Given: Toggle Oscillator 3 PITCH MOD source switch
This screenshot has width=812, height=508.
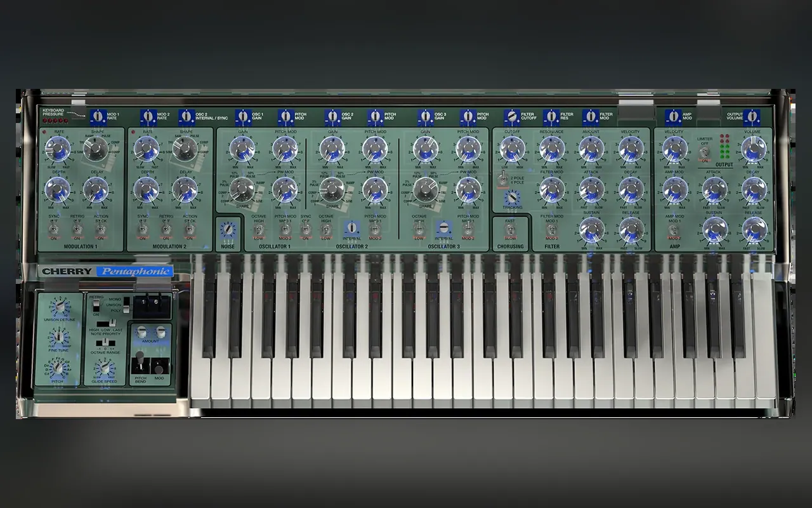Looking at the screenshot, I should (x=468, y=229).
